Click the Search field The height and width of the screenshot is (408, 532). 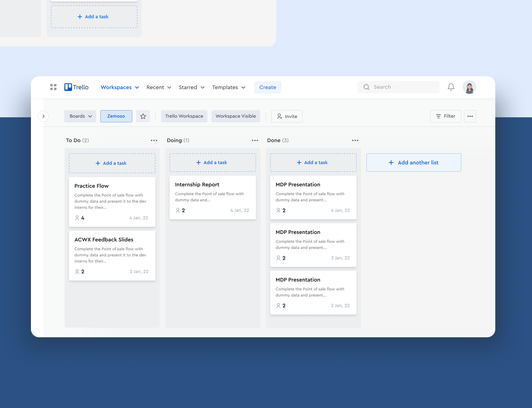(x=398, y=87)
